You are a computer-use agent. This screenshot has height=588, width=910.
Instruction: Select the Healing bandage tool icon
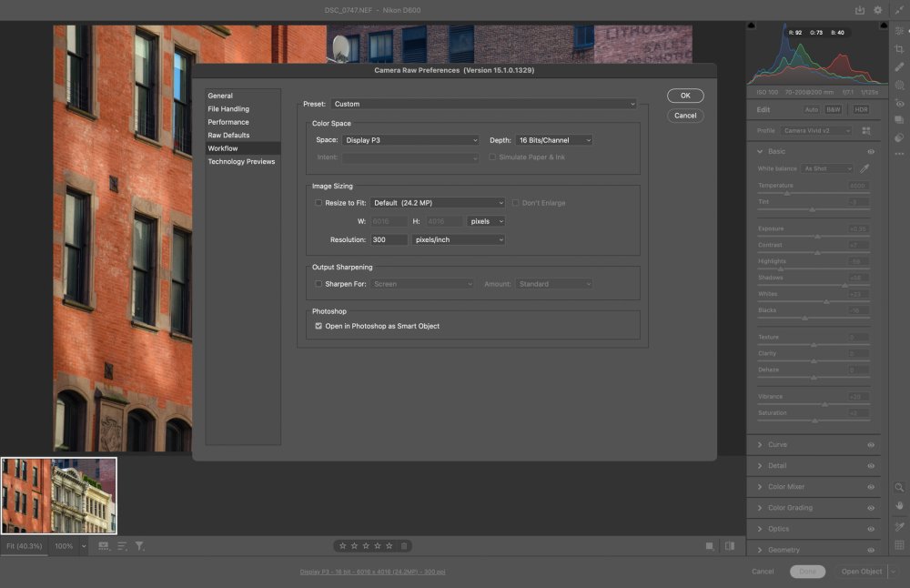pos(899,66)
